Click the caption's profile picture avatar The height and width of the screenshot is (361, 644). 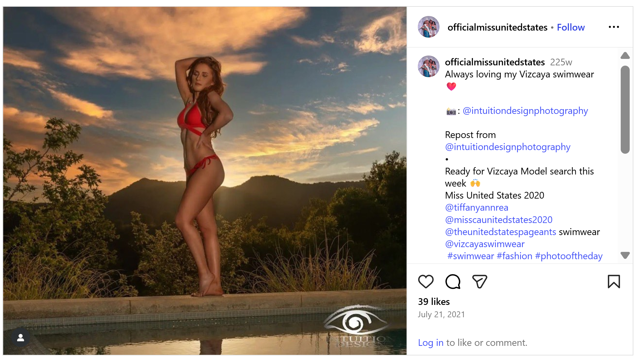click(428, 66)
